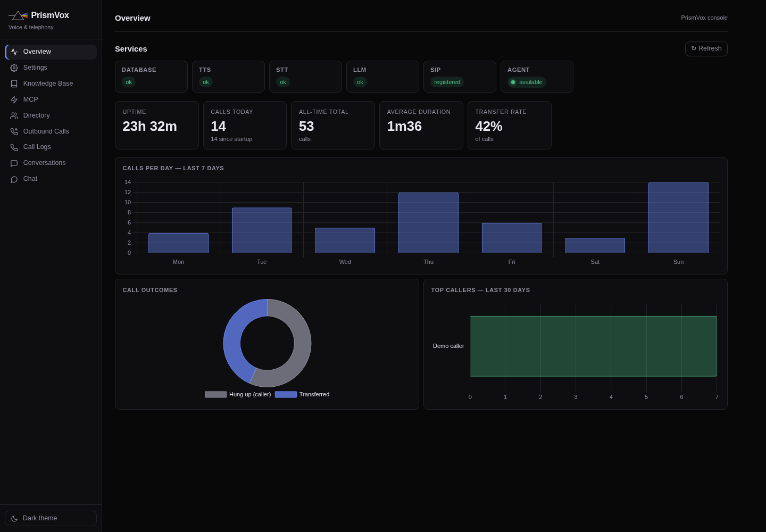The height and width of the screenshot is (532, 766).
Task: Click the Agent available status badge
Action: 527,82
